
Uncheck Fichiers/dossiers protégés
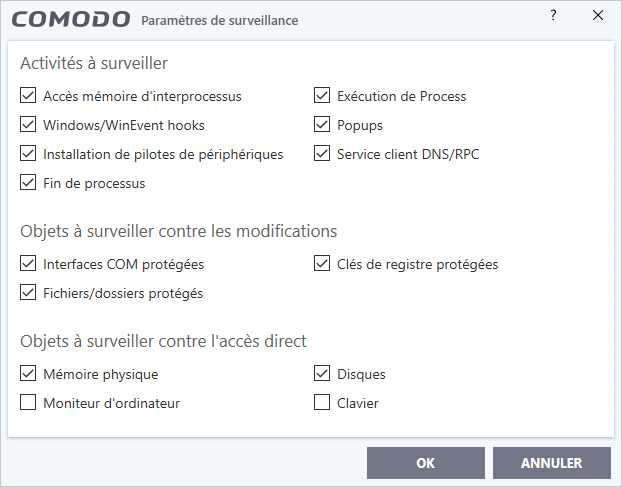pos(28,293)
